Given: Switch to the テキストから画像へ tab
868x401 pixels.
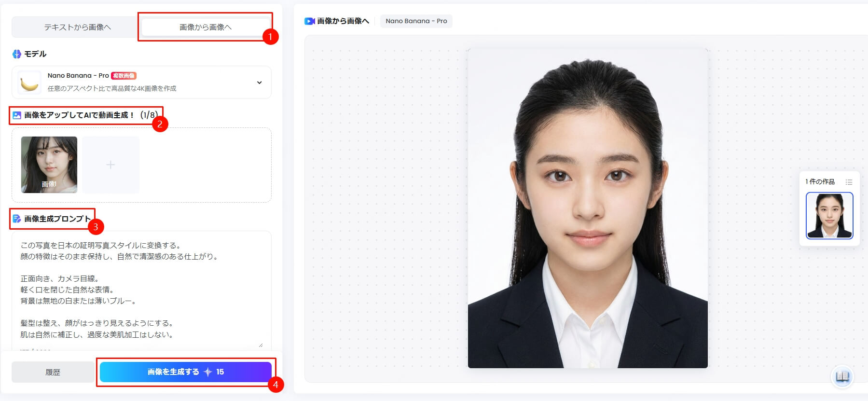Looking at the screenshot, I should pyautogui.click(x=77, y=28).
